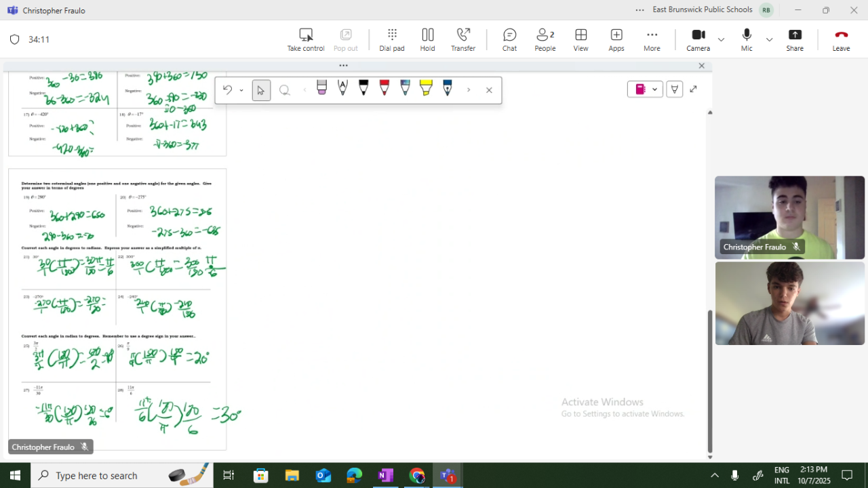Open shared content options ellipsis
The width and height of the screenshot is (868, 488).
point(344,66)
